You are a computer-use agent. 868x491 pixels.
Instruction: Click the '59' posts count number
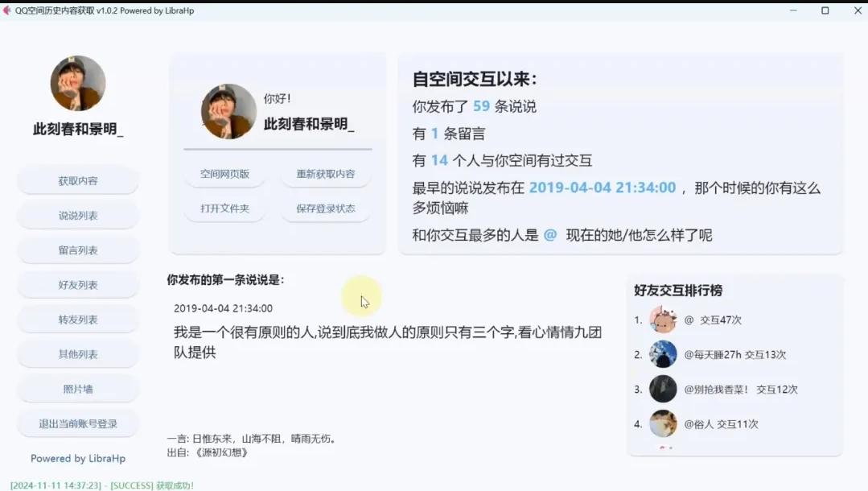pyautogui.click(x=481, y=106)
